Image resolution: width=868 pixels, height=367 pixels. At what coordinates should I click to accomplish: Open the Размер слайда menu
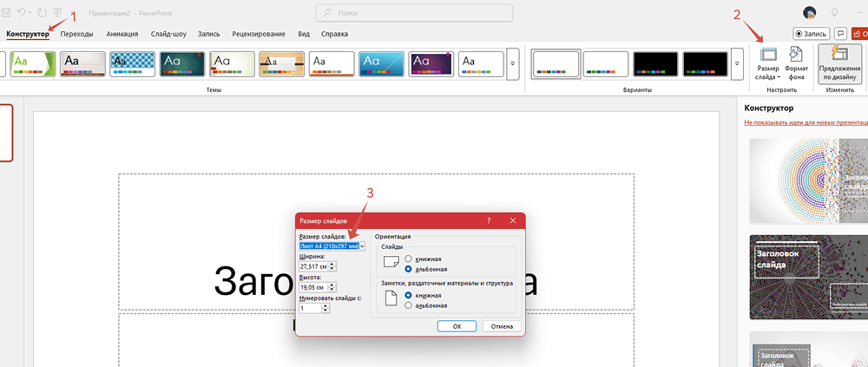point(768,63)
